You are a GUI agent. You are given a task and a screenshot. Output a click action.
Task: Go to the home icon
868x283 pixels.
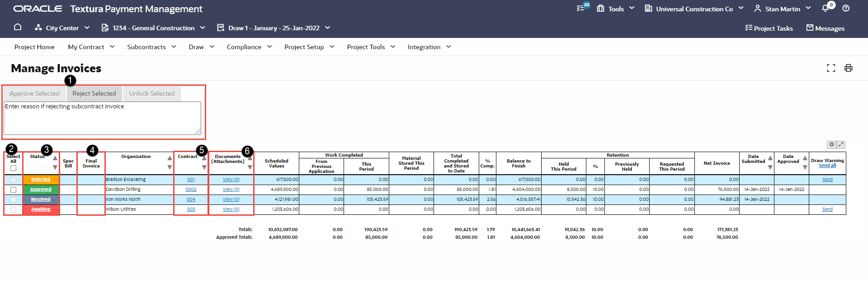click(x=18, y=27)
